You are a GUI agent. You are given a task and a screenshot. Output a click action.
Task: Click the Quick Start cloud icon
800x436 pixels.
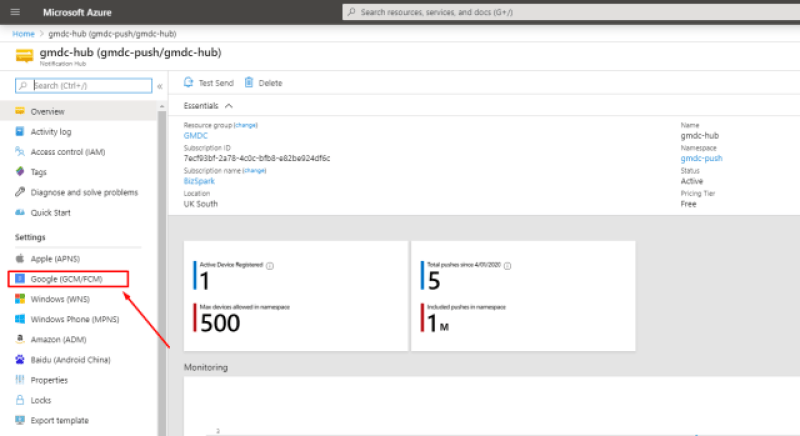click(x=20, y=212)
